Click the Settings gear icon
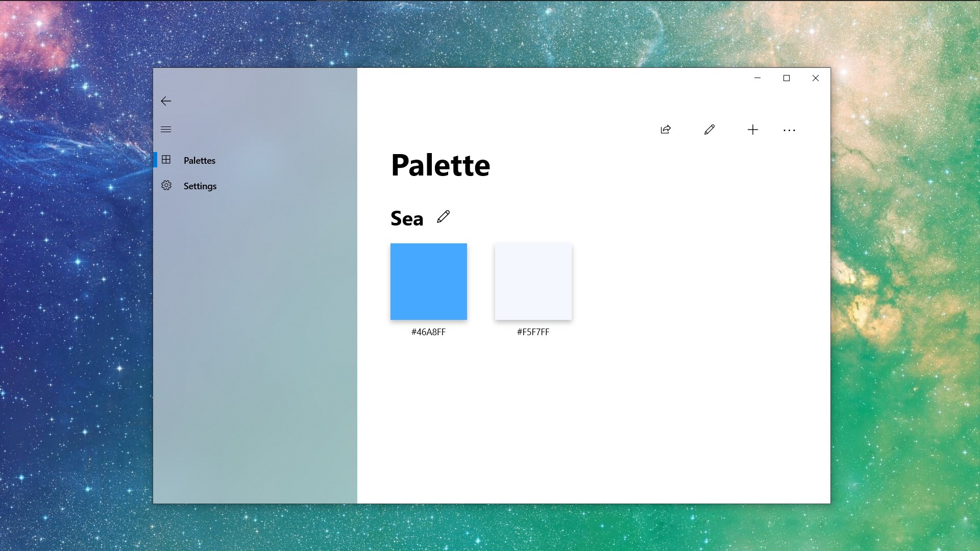The image size is (980, 551). coord(166,186)
